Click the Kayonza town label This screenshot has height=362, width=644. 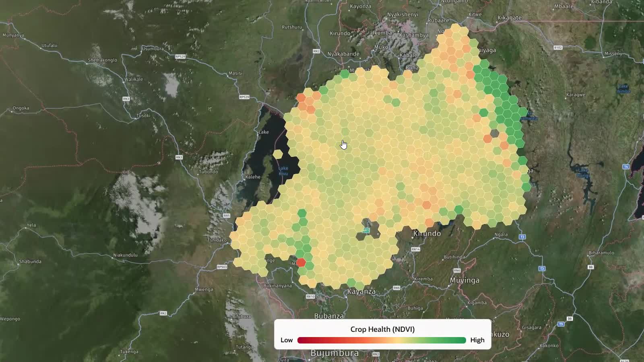(x=361, y=6)
